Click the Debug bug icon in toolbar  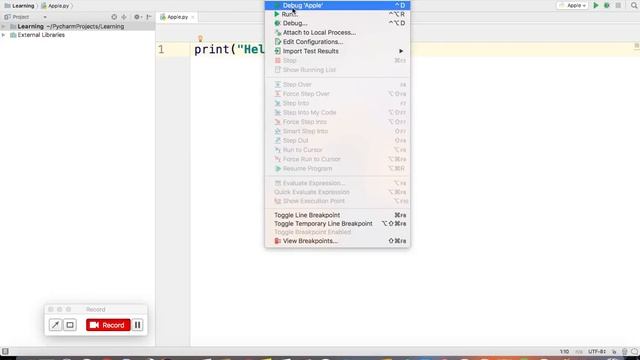pyautogui.click(x=607, y=5)
